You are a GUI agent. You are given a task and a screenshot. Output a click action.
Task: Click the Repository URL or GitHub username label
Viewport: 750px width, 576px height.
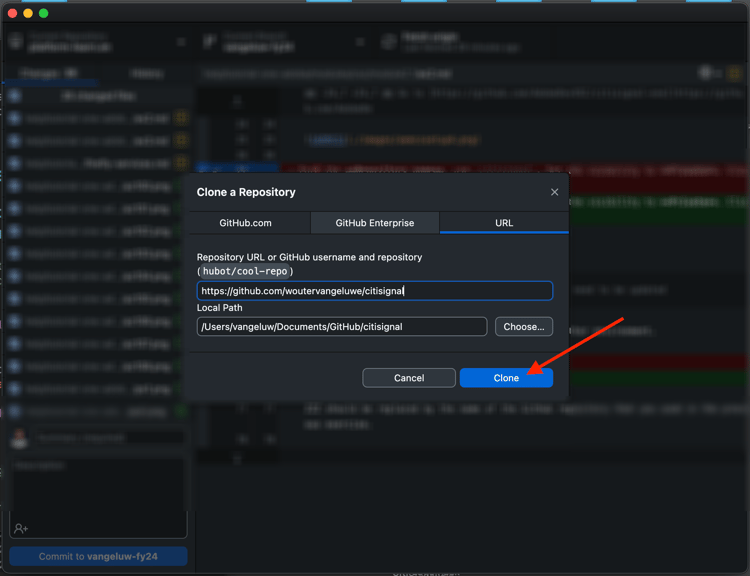pyautogui.click(x=309, y=257)
